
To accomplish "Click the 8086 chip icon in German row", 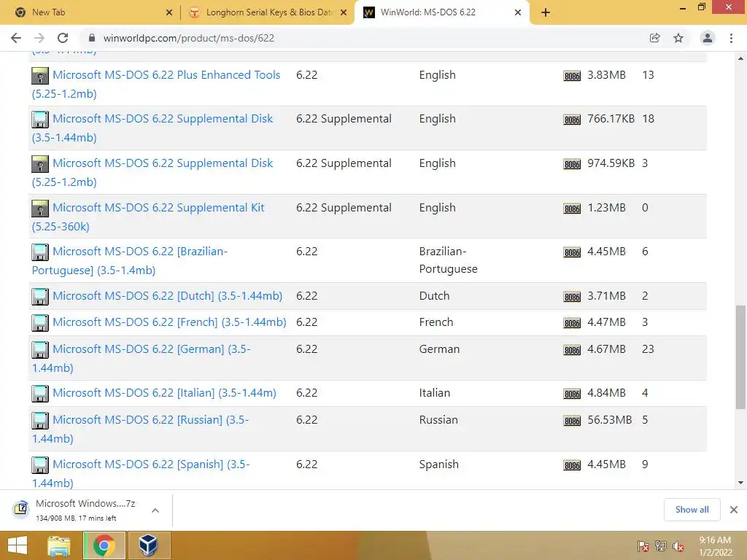I will point(572,350).
